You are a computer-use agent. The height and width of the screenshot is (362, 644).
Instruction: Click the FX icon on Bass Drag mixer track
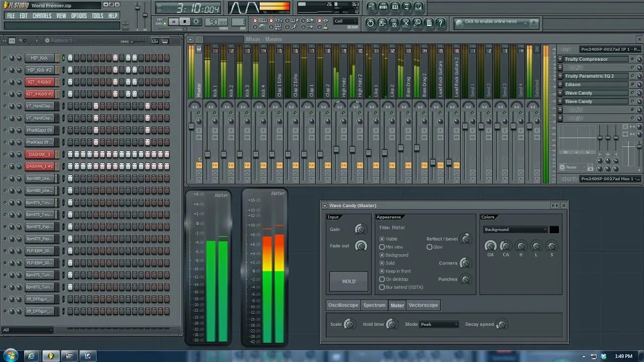[x=408, y=165]
